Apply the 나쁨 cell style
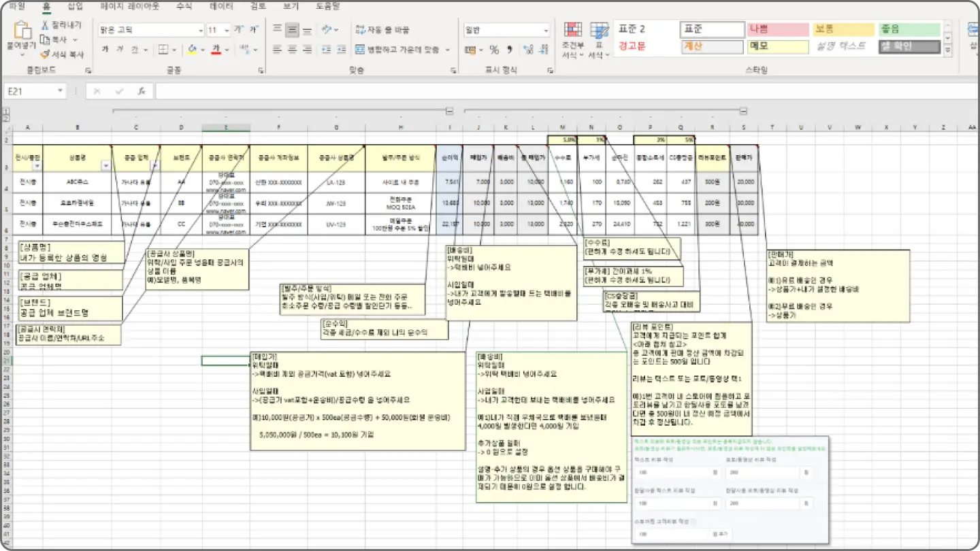 (777, 29)
